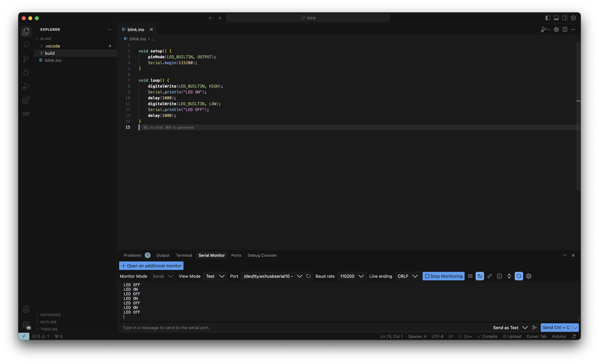Open the Search view in the activity bar
The image size is (599, 364).
(x=26, y=45)
